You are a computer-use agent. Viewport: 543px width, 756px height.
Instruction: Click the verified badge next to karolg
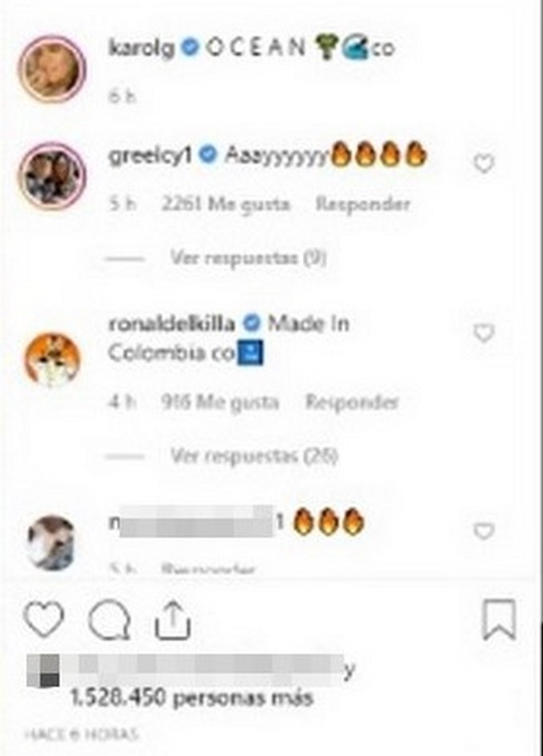191,47
